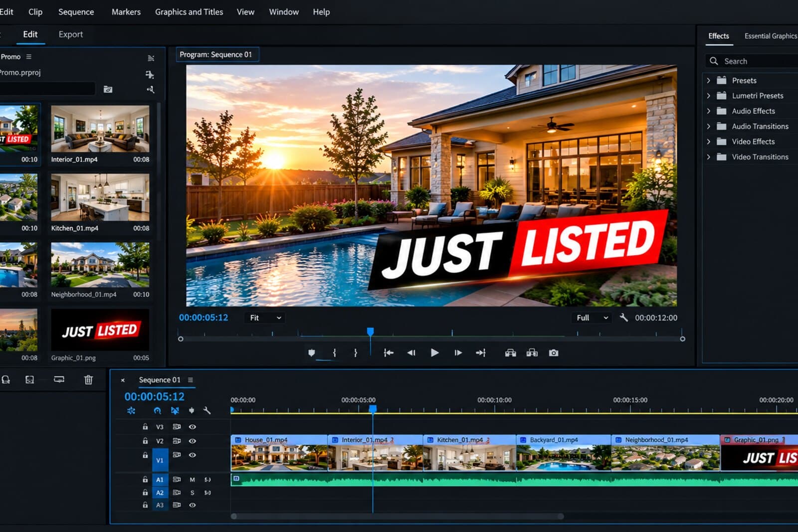The height and width of the screenshot is (532, 798).
Task: Expand the Audio Transitions folder
Action: tap(708, 126)
